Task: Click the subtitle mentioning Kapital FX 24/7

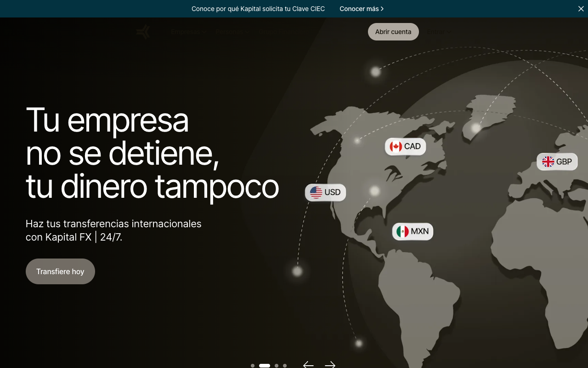Action: 113,230
